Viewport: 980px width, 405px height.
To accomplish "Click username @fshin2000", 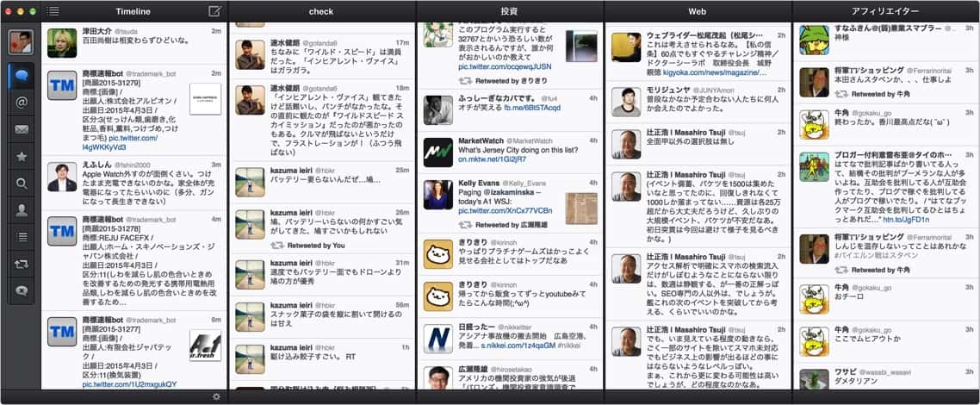I will [133, 165].
